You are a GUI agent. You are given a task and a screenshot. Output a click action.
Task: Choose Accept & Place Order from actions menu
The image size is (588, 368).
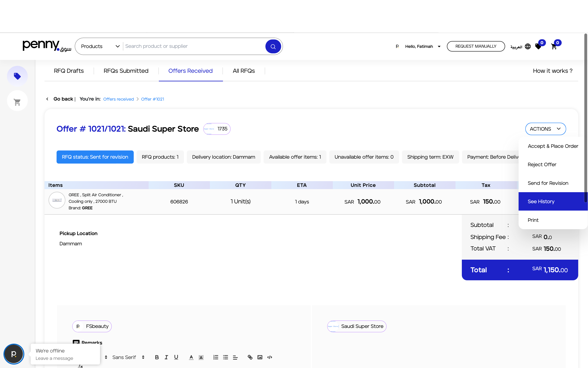tap(553, 146)
